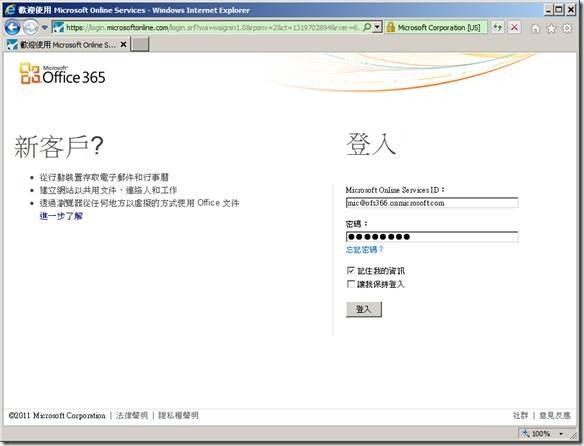
Task: Open the 意見反應 feedback link
Action: [555, 415]
